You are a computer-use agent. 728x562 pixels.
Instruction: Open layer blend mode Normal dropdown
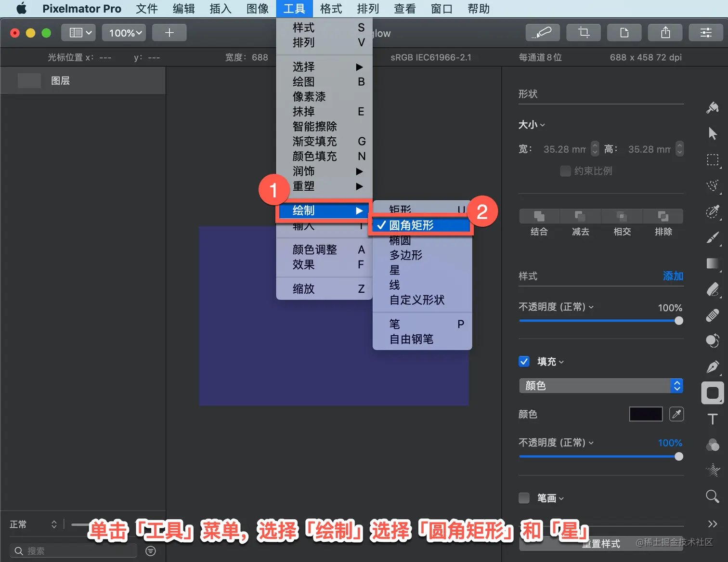tap(34, 524)
